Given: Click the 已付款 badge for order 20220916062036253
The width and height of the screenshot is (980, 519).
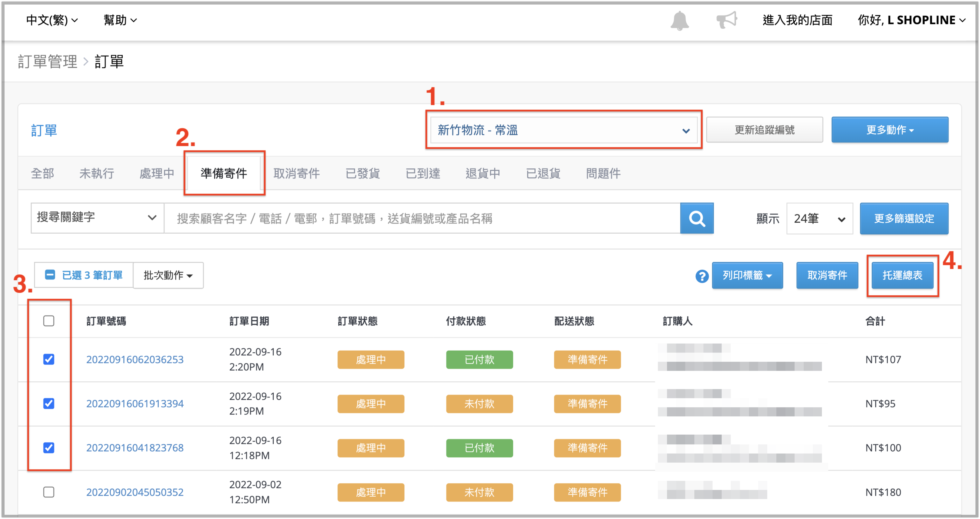Looking at the screenshot, I should pos(479,359).
